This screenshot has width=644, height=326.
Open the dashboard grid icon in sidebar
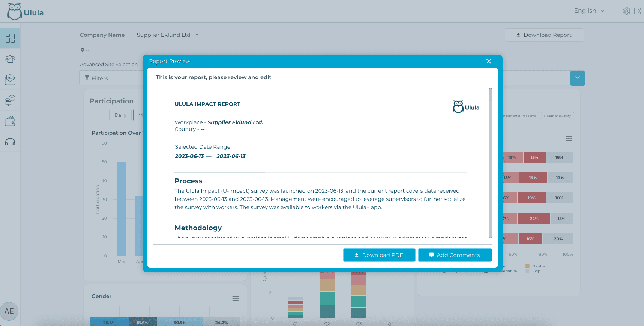click(10, 38)
